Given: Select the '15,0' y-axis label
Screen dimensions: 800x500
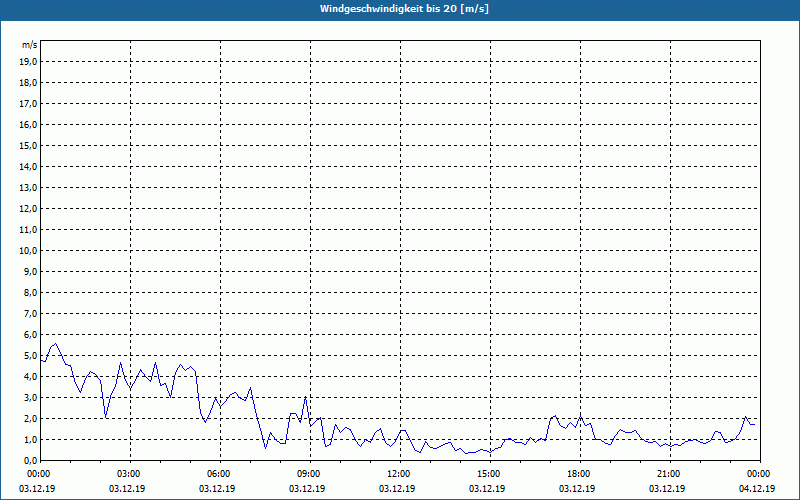Looking at the screenshot, I should (29, 145).
